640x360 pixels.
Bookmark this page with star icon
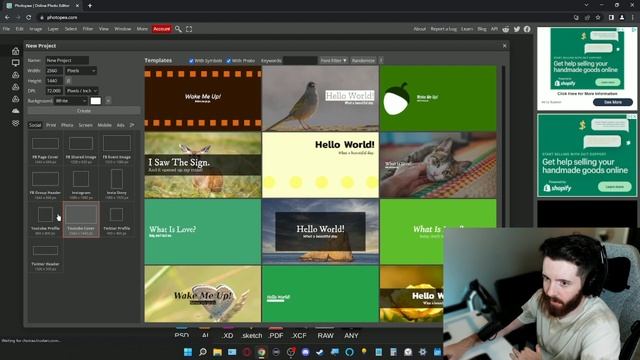click(x=598, y=18)
